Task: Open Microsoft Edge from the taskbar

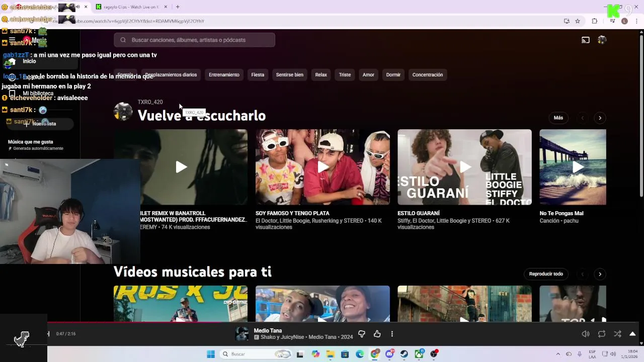Action: [360, 354]
